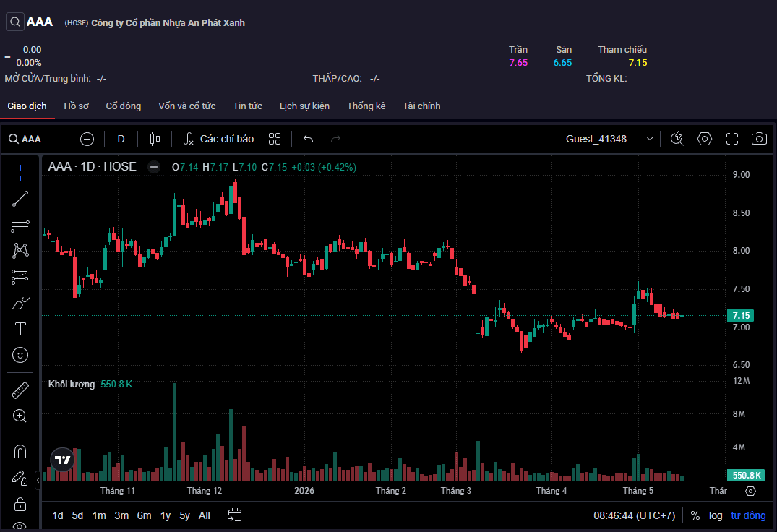Viewport: 777px width, 532px height.
Task: Activate the zoom in tool
Action: point(20,416)
